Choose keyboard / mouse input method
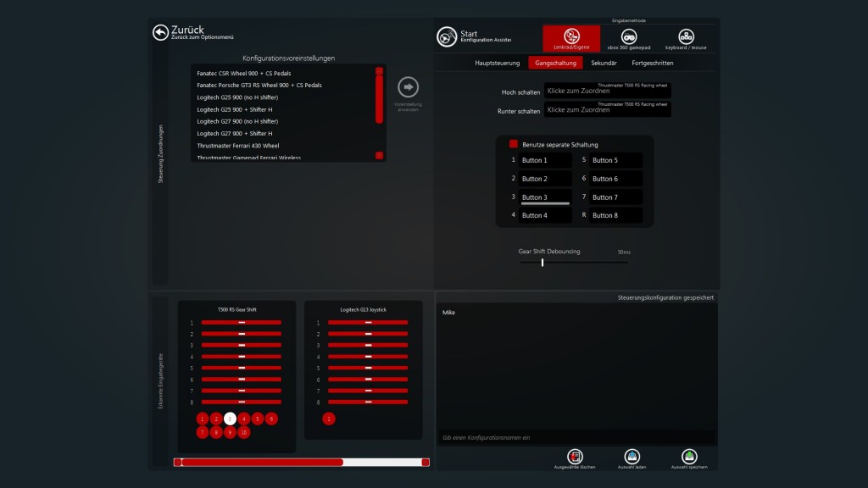Screen dimensions: 868x488 (685, 36)
